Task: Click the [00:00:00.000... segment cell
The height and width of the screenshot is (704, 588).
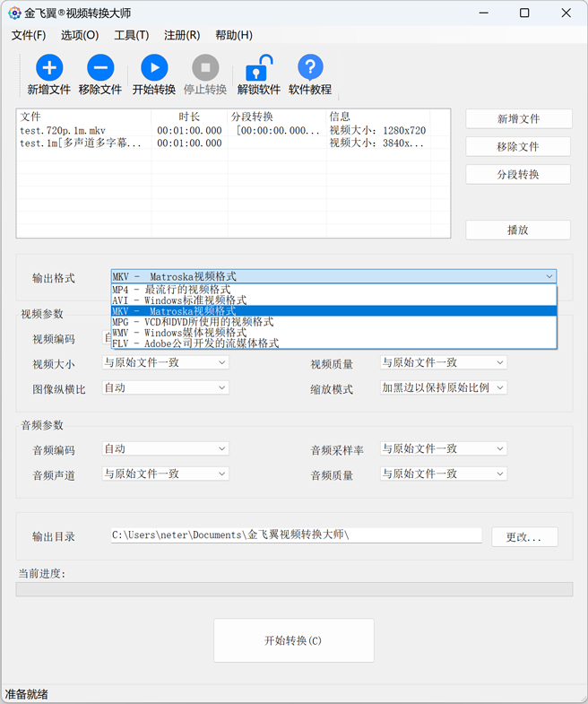Action: click(278, 131)
